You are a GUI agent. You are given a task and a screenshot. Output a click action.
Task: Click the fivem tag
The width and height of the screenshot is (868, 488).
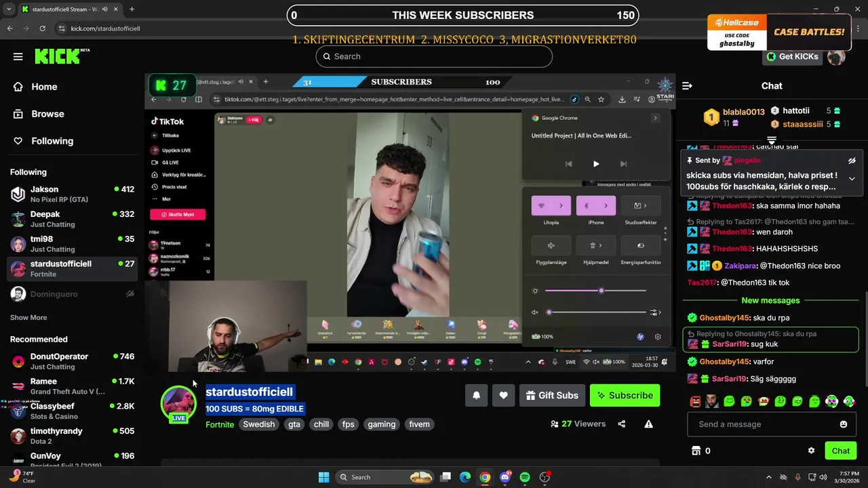[419, 424]
